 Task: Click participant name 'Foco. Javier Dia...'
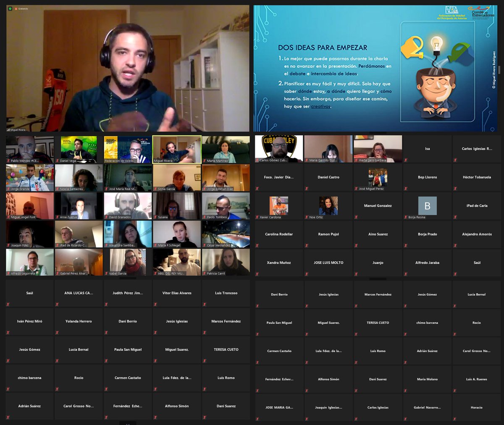pos(279,177)
